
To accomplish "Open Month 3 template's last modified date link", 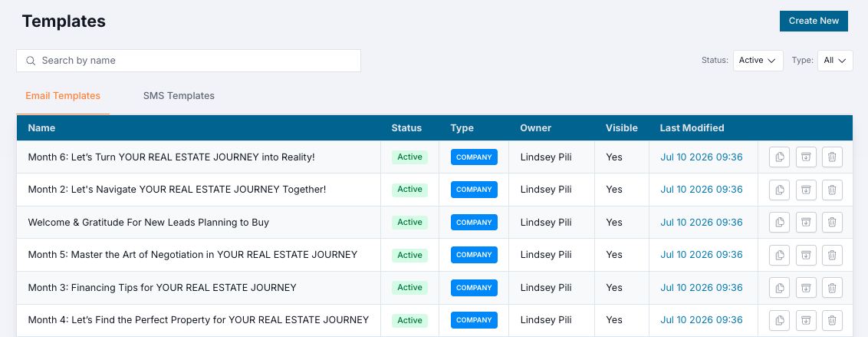I will 702,288.
